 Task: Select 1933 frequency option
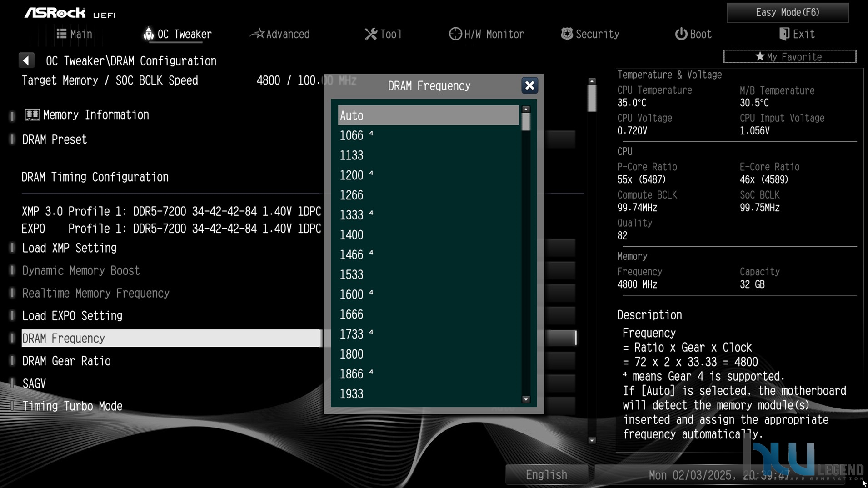pyautogui.click(x=428, y=394)
